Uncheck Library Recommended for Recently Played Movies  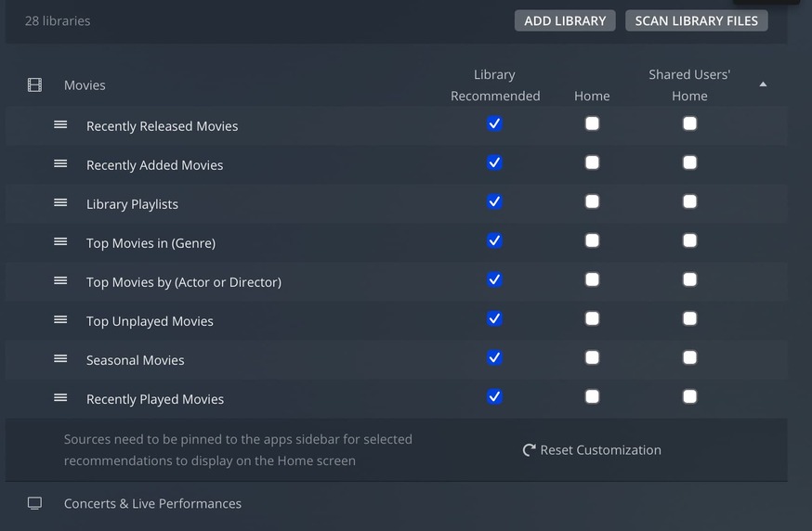(494, 396)
